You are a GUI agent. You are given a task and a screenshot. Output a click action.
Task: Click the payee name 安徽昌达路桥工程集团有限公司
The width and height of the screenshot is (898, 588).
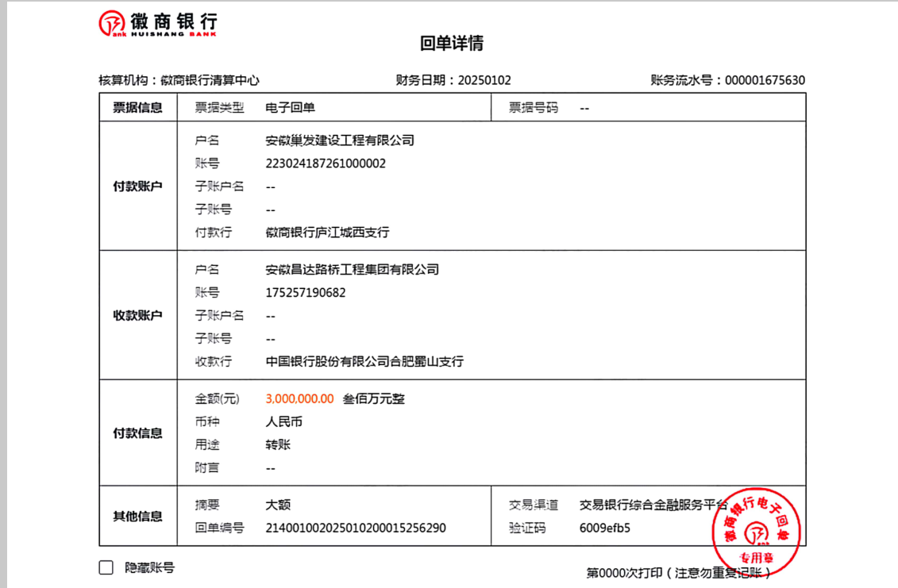click(352, 270)
